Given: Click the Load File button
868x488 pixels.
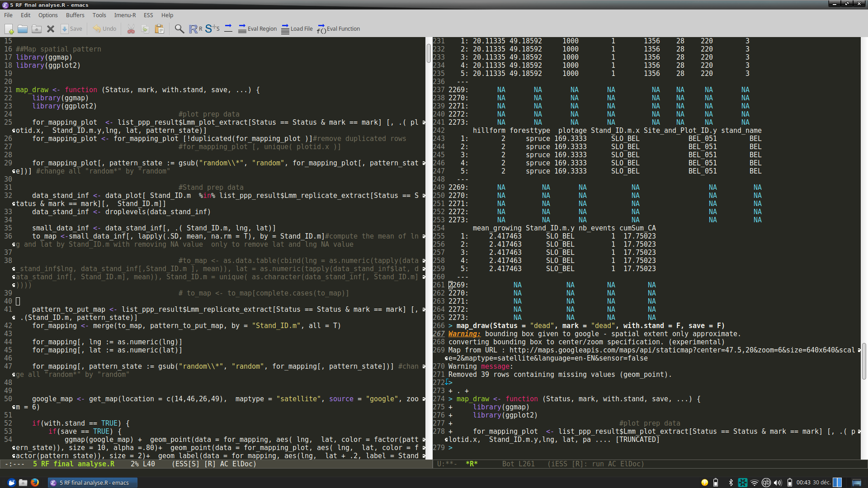Looking at the screenshot, I should 297,29.
